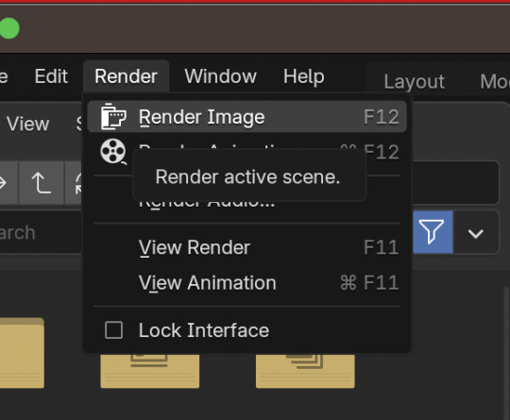
Task: Click the forward navigation arrow icon
Action: 8,183
